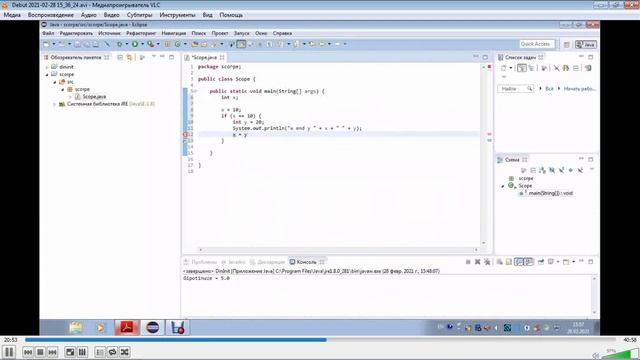Click the elapsed time 20:53 label

point(11,340)
